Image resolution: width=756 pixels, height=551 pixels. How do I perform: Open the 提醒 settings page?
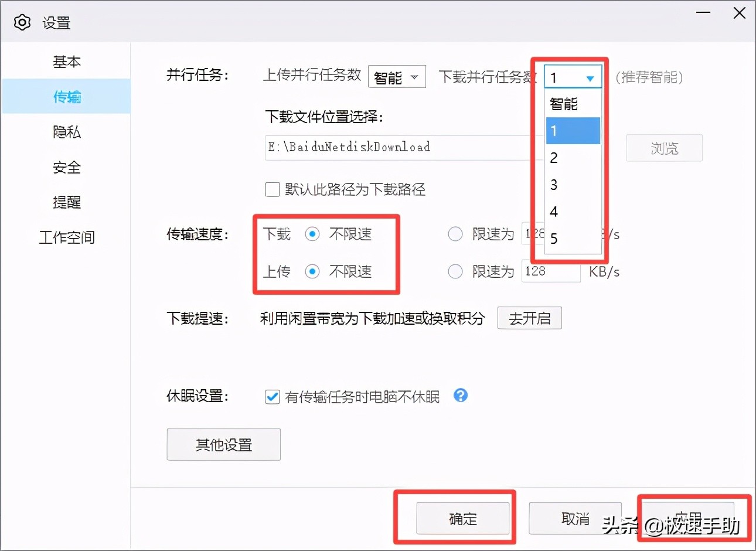[x=66, y=202]
